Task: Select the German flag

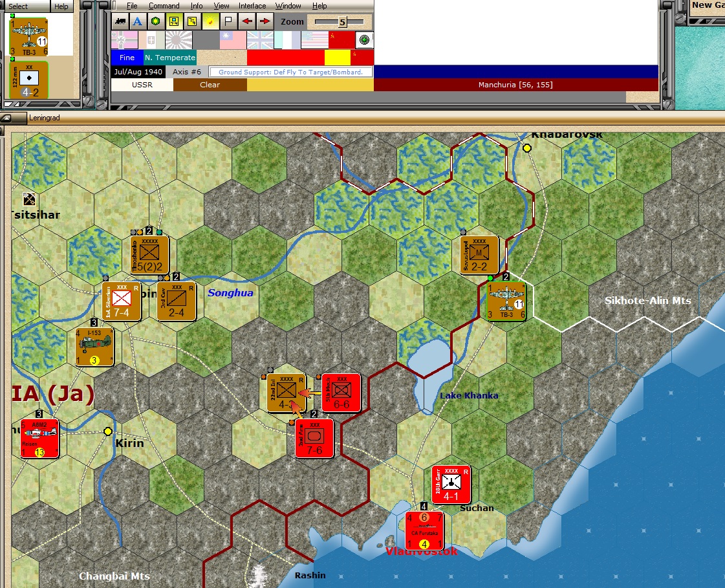Action: pos(125,40)
